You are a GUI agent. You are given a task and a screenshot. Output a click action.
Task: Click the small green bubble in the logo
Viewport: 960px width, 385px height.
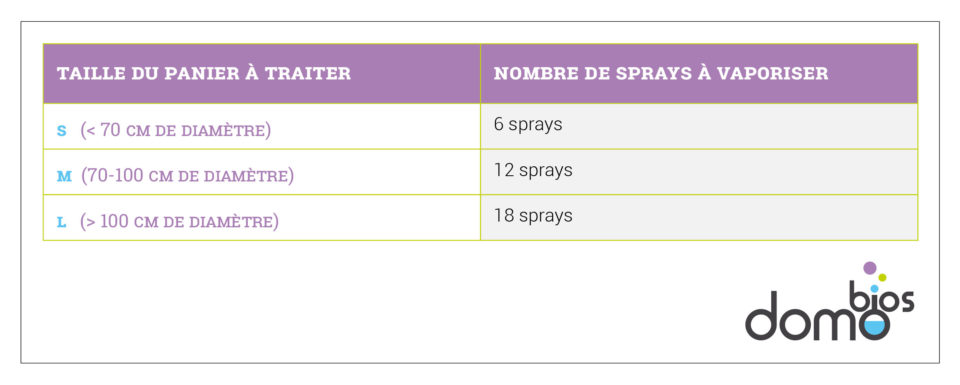point(882,277)
